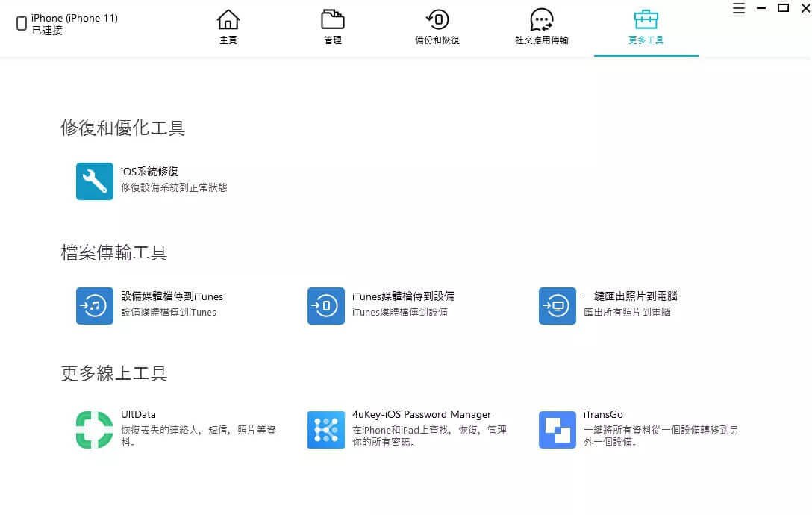Image resolution: width=812 pixels, height=515 pixels.
Task: Click the phone device icon
Action: click(x=21, y=24)
